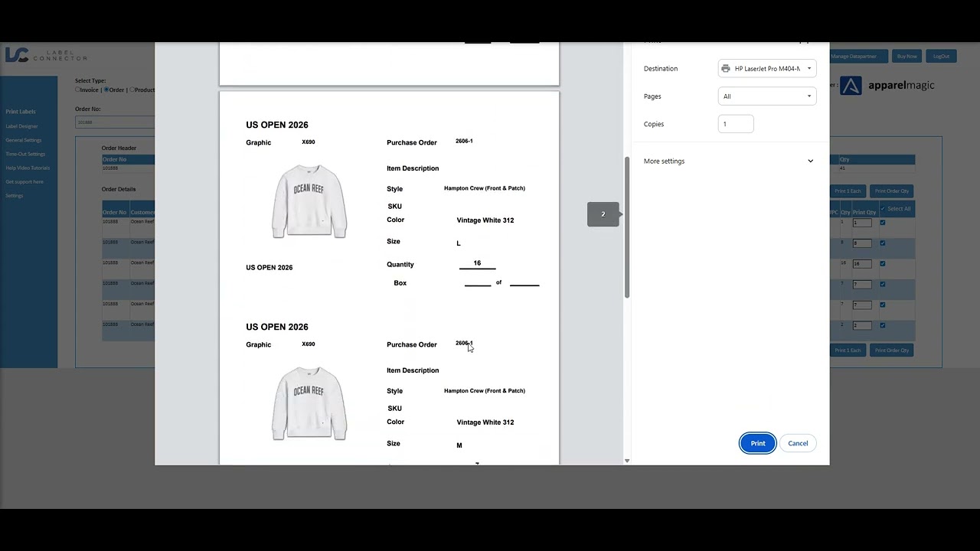Open Label Designer in sidebar

pos(21,126)
